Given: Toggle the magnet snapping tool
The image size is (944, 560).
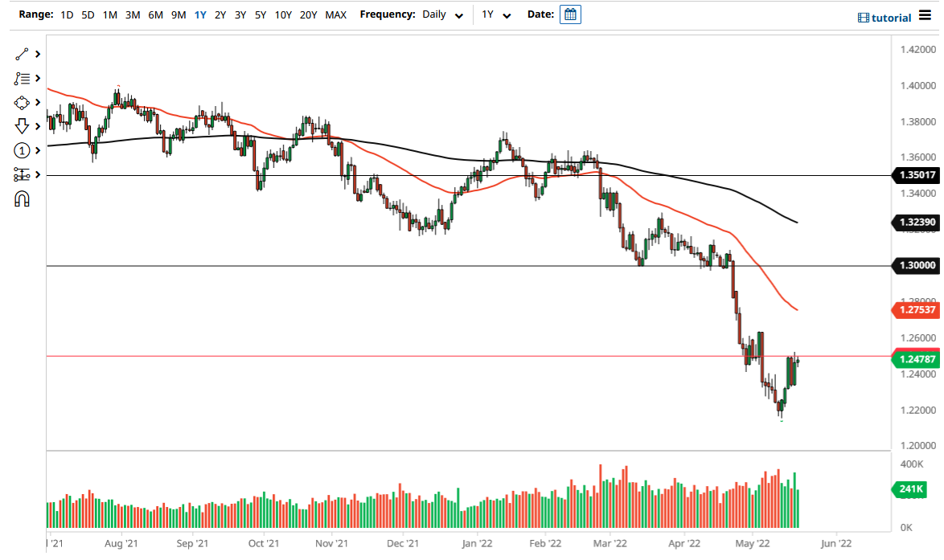Looking at the screenshot, I should click(23, 198).
